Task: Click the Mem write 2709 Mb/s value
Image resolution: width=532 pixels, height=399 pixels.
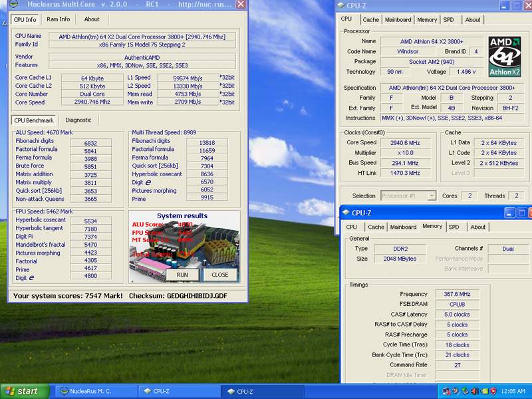Action: 188,102
